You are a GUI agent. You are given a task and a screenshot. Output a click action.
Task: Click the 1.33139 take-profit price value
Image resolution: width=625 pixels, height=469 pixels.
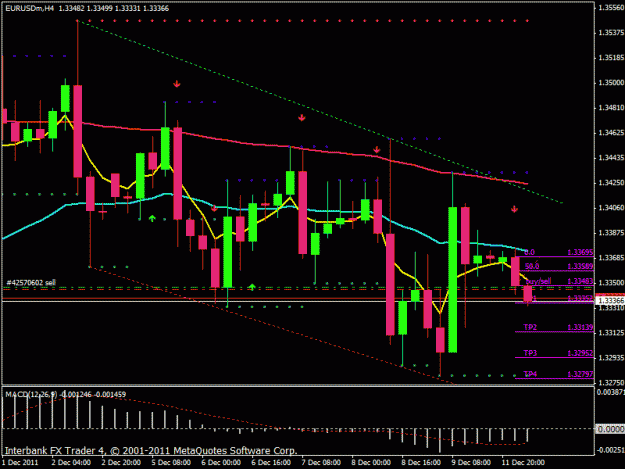point(580,327)
